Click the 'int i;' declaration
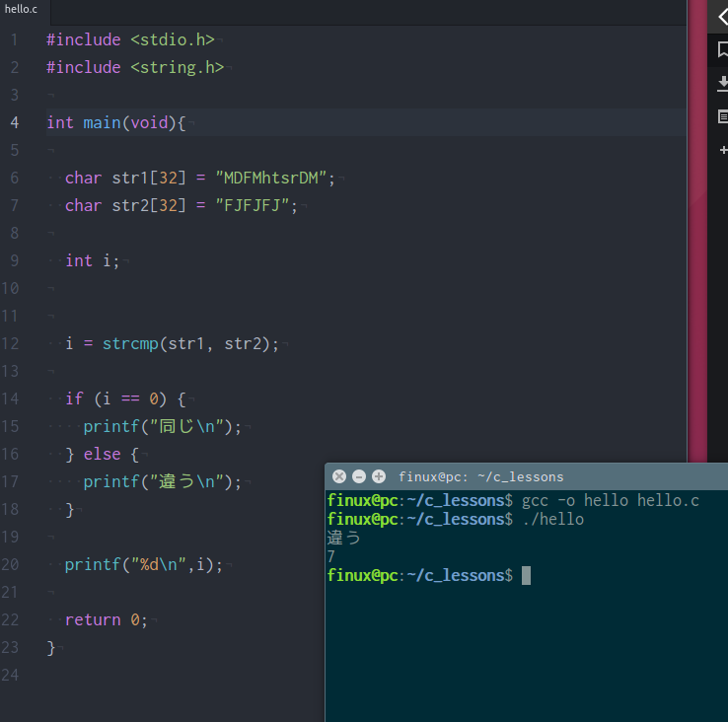Image resolution: width=728 pixels, height=722 pixels. (x=93, y=261)
